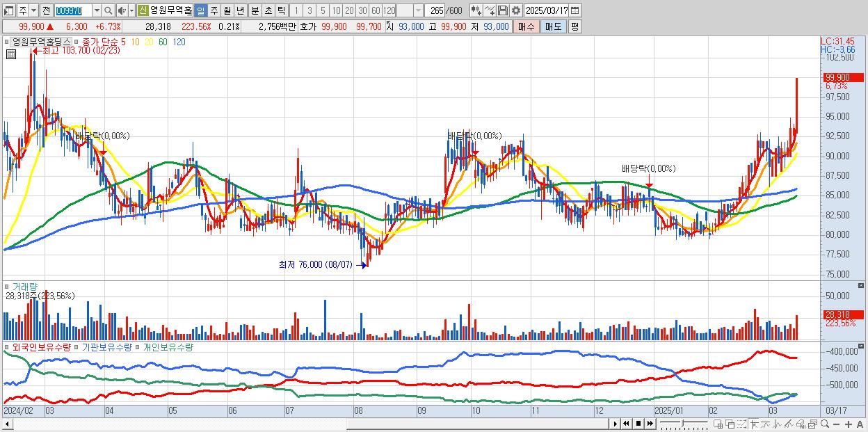Click the green 신 badge icon

point(143,10)
